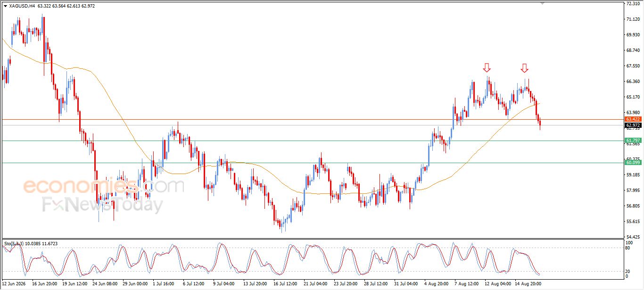Click the Sto(5,3,3) indicator label
The height and width of the screenshot is (290, 644).
13,243
